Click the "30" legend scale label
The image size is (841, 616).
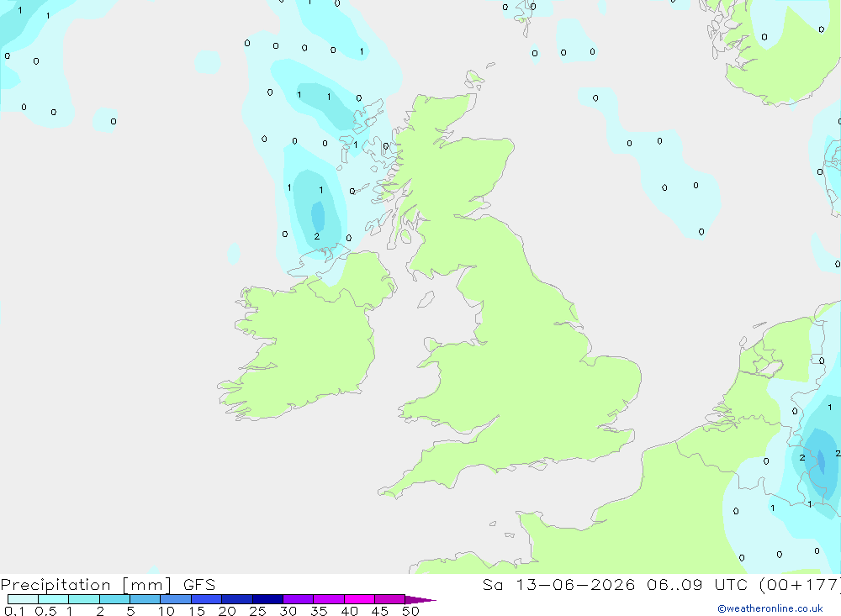coord(288,611)
